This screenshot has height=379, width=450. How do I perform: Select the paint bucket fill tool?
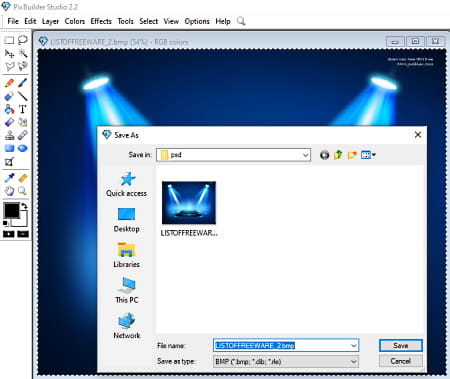click(x=9, y=109)
